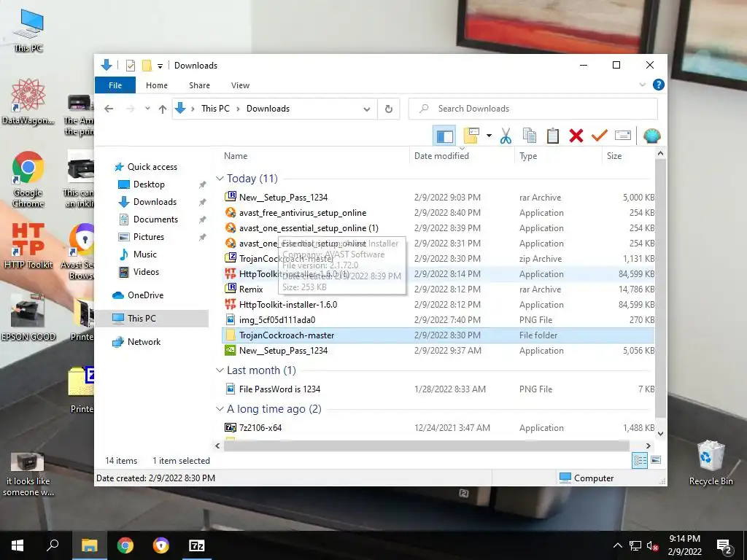The image size is (747, 560).
Task: Select the 7z2106-x64 application file
Action: [x=438, y=427]
